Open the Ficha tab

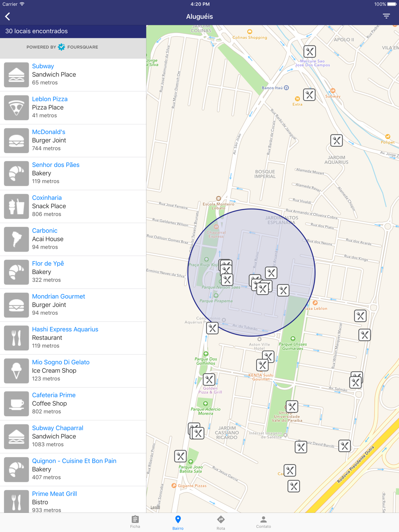click(x=135, y=522)
